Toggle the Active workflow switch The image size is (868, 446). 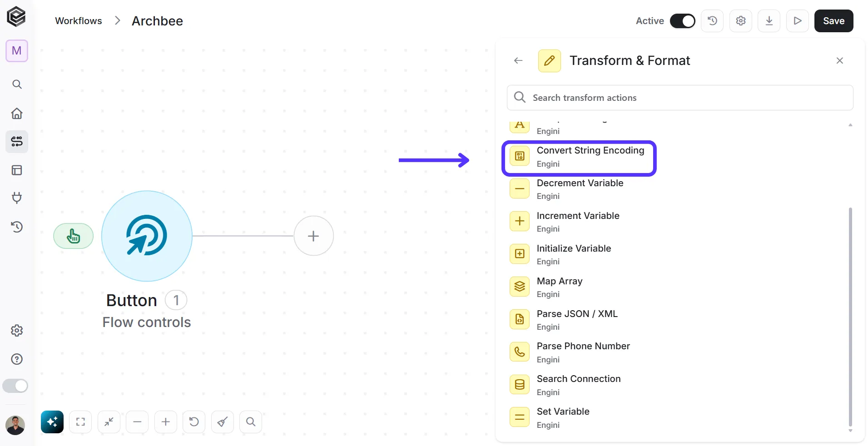click(x=682, y=21)
